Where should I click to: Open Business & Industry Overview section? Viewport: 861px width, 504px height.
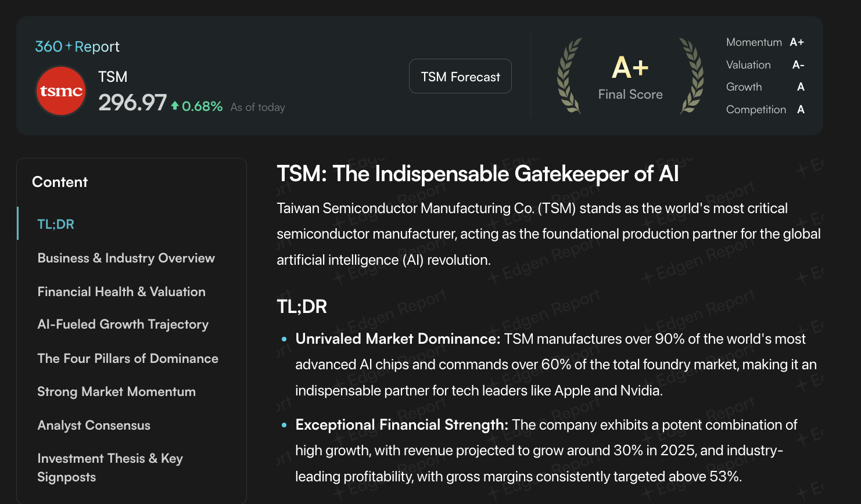[x=126, y=258]
